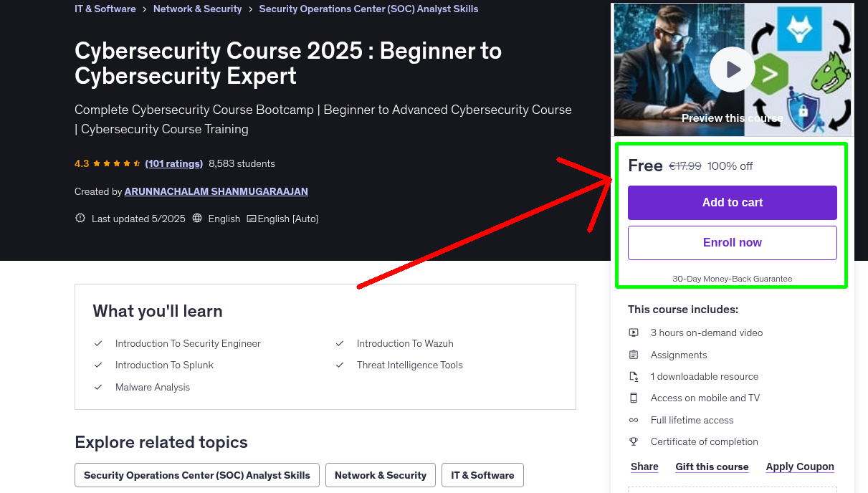The height and width of the screenshot is (493, 868).
Task: Click the closed captions icon beside English Auto
Action: (252, 218)
